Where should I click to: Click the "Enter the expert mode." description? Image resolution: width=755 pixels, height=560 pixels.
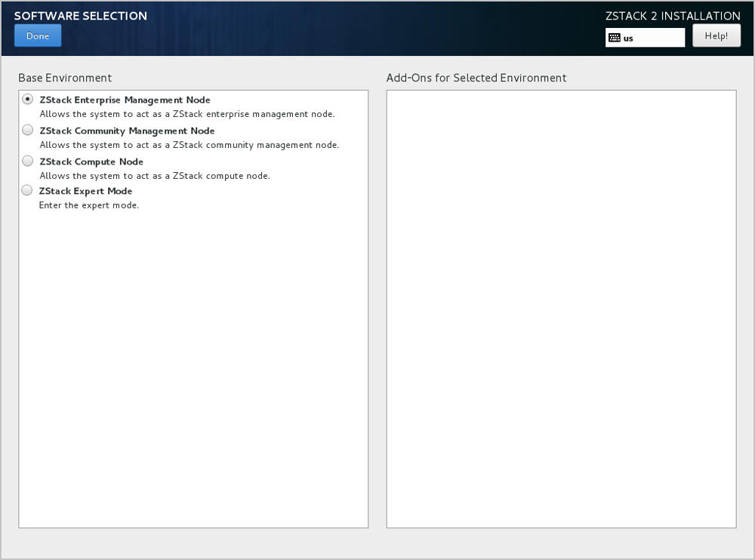89,205
